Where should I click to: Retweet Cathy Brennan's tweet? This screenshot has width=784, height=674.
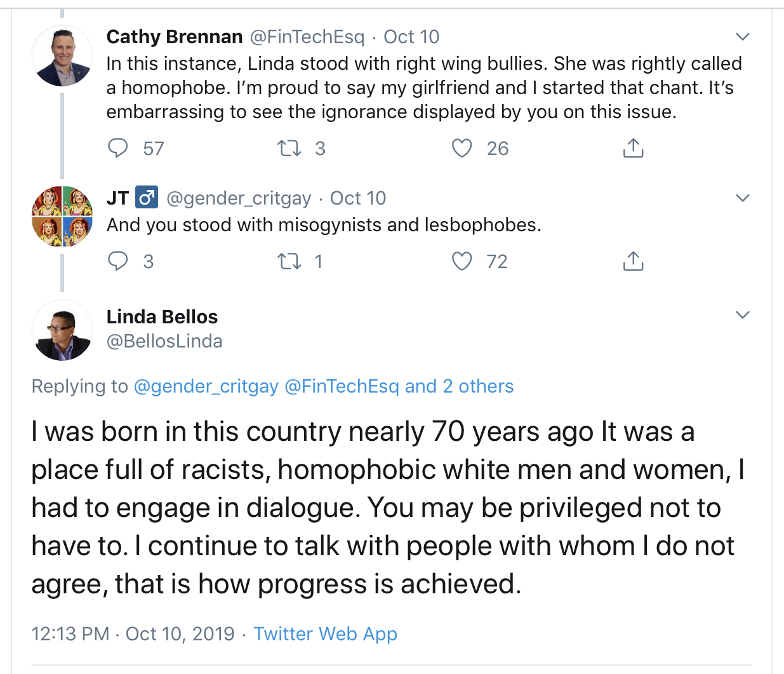coord(289,148)
